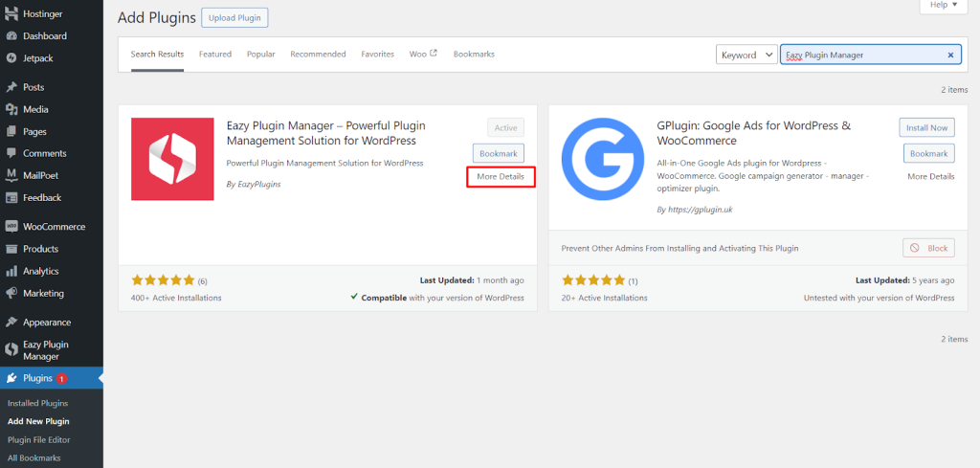Click the "Prevent Other Admins From Installing" text

(x=680, y=248)
